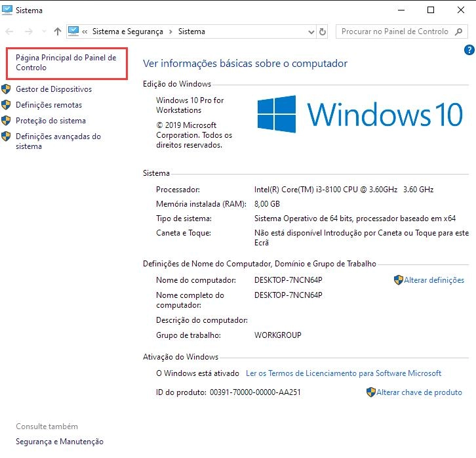476x458 pixels.
Task: Open Definições avançadas do sistema
Action: 58,141
